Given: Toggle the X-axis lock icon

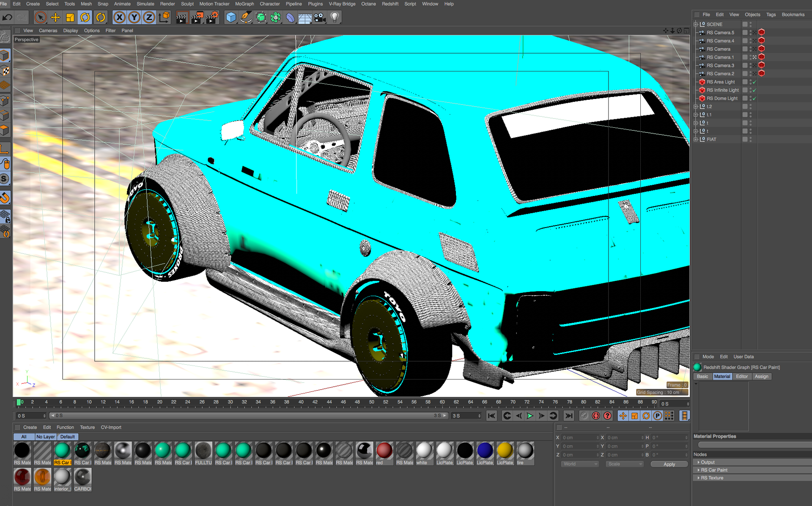Looking at the screenshot, I should 120,17.
